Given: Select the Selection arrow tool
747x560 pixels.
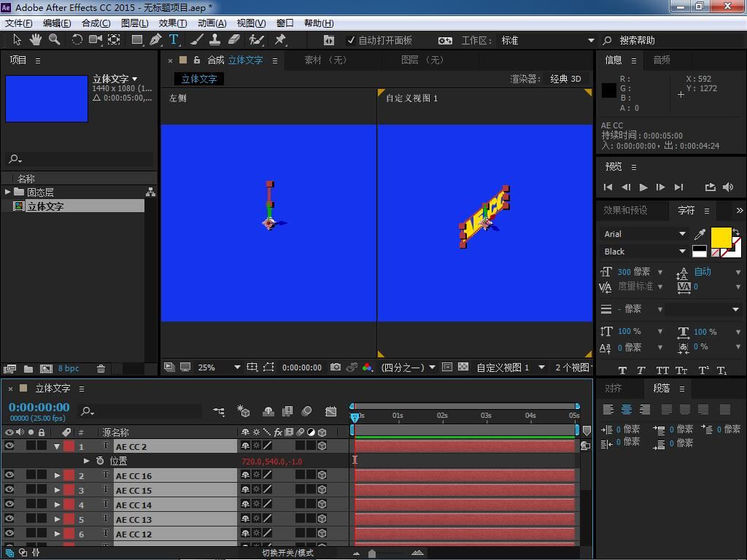Looking at the screenshot, I should coord(18,40).
